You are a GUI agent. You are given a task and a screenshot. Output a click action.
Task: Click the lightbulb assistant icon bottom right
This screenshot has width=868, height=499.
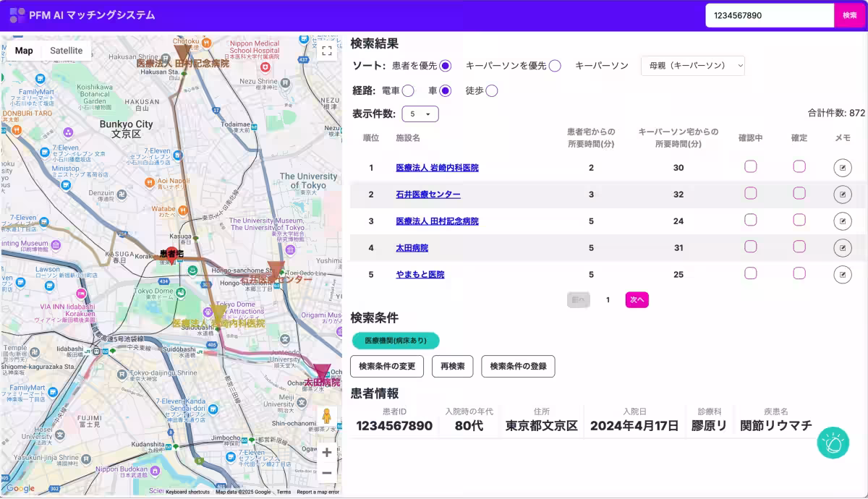click(833, 443)
